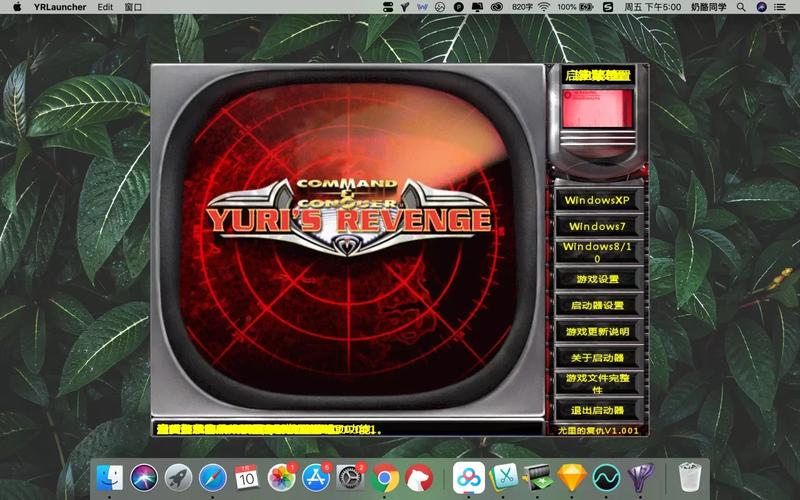Viewport: 800px width, 500px height.
Task: Open Safari browser in Dock
Action: [x=212, y=478]
